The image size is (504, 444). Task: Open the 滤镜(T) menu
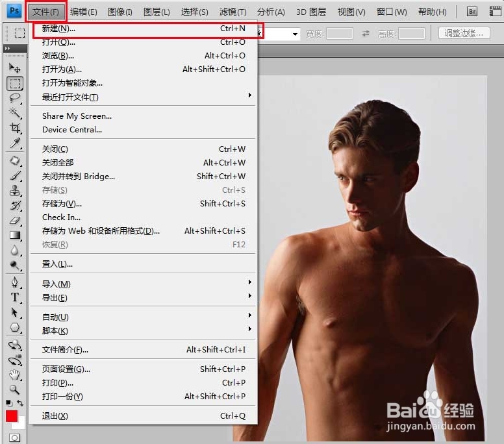pos(233,12)
